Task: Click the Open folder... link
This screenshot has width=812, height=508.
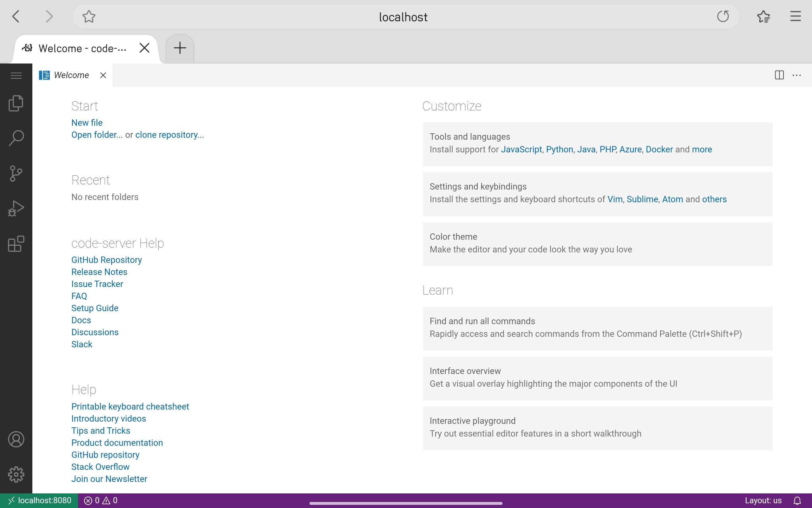Action: (97, 135)
